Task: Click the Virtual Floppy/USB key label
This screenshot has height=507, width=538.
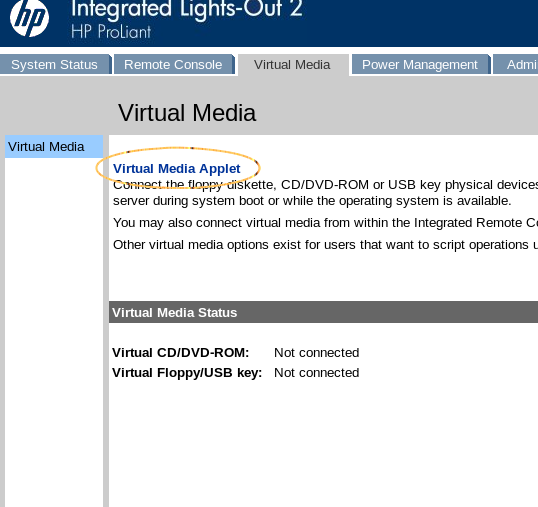Action: (187, 373)
